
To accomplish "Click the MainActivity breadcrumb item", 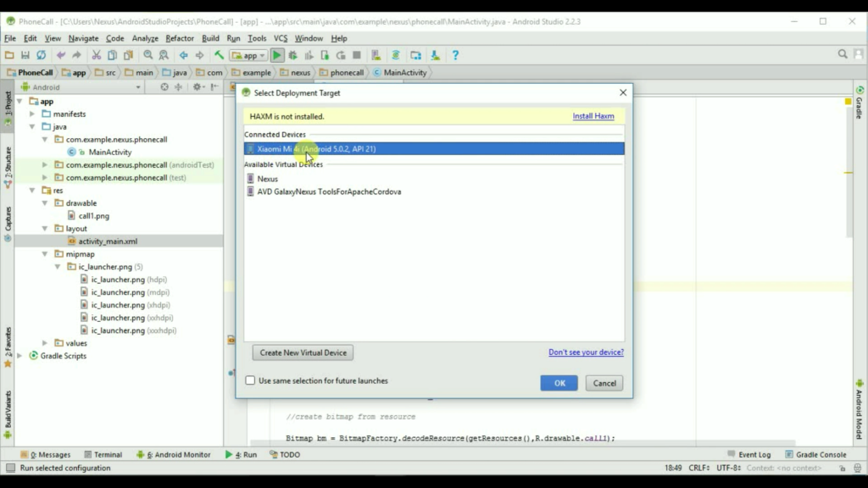I will point(400,73).
